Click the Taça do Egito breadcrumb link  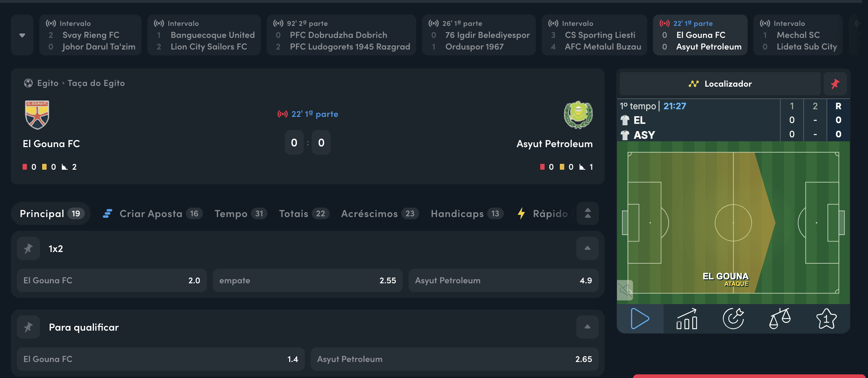tap(96, 83)
